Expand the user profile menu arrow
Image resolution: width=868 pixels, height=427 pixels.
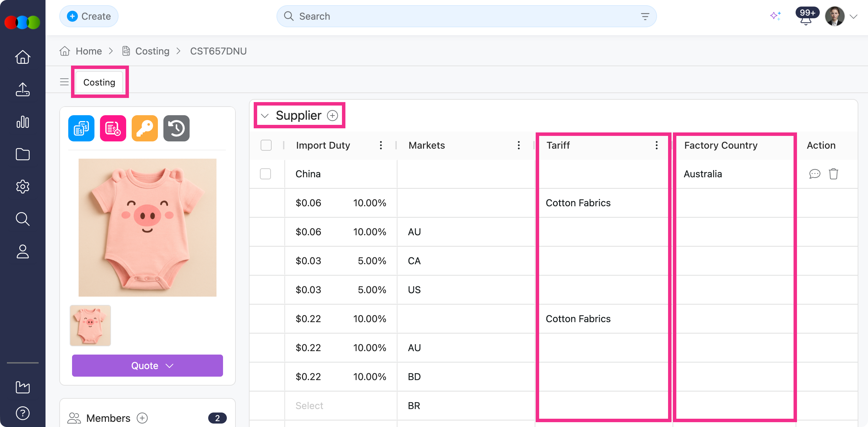pos(854,17)
